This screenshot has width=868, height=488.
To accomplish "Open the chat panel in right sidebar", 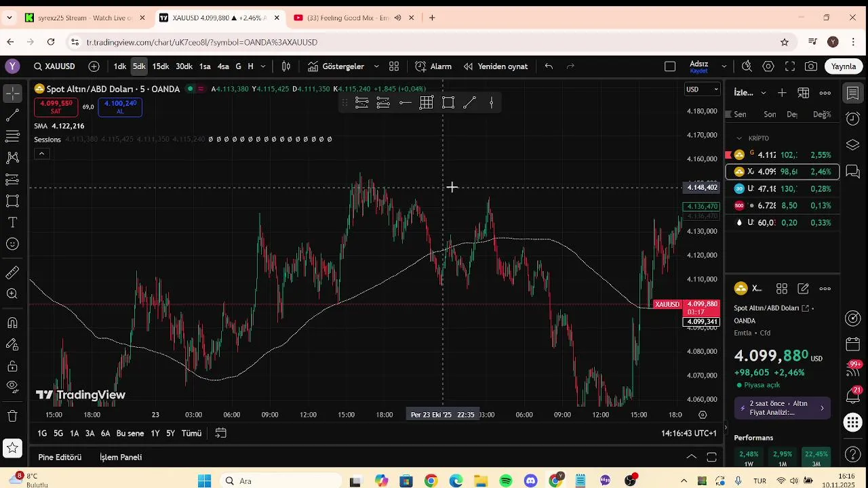I will 853,171.
